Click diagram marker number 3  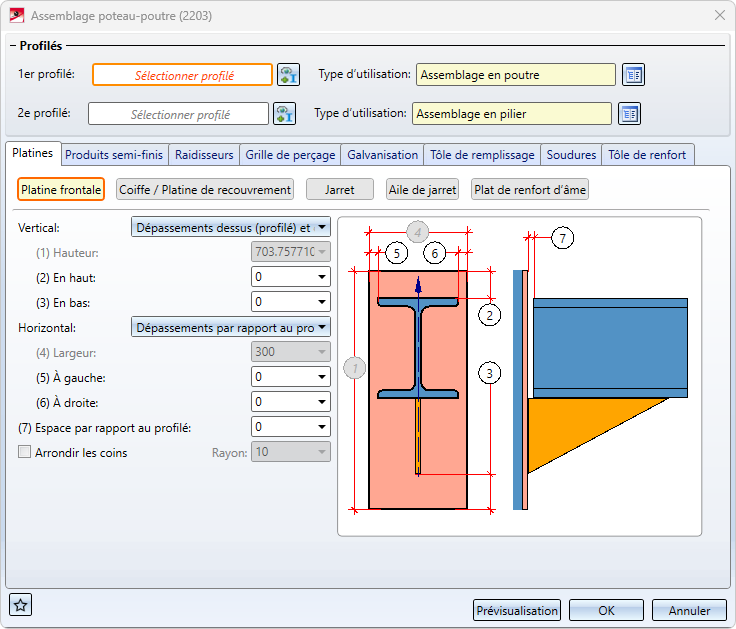(489, 374)
